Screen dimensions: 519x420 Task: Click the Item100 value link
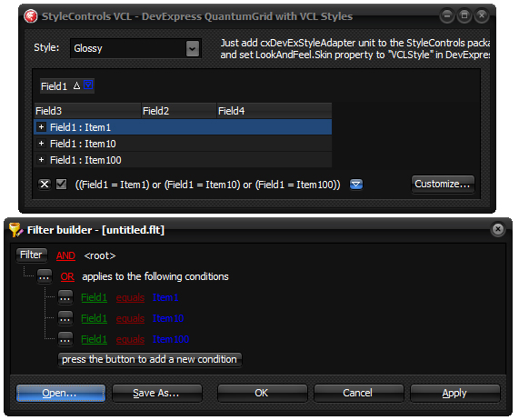[171, 339]
